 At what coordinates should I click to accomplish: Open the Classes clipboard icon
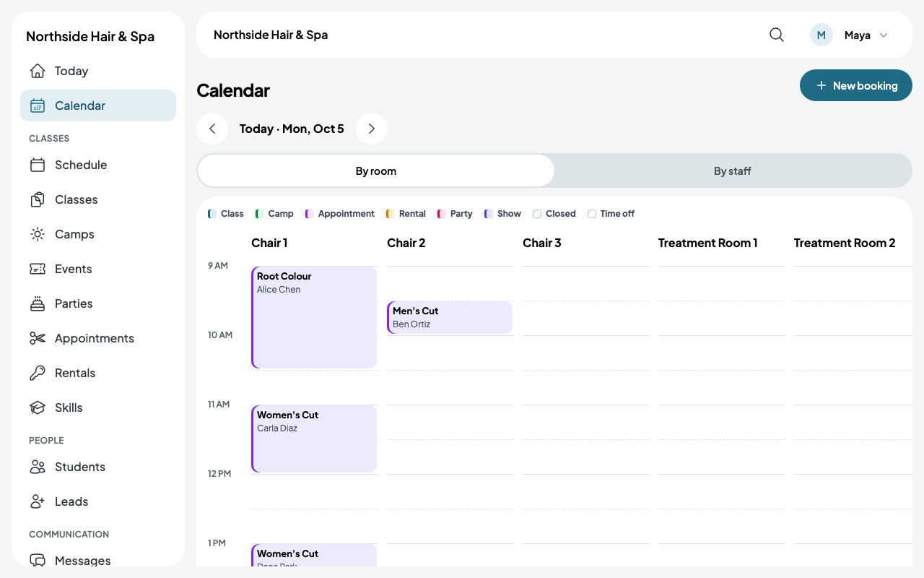(38, 199)
